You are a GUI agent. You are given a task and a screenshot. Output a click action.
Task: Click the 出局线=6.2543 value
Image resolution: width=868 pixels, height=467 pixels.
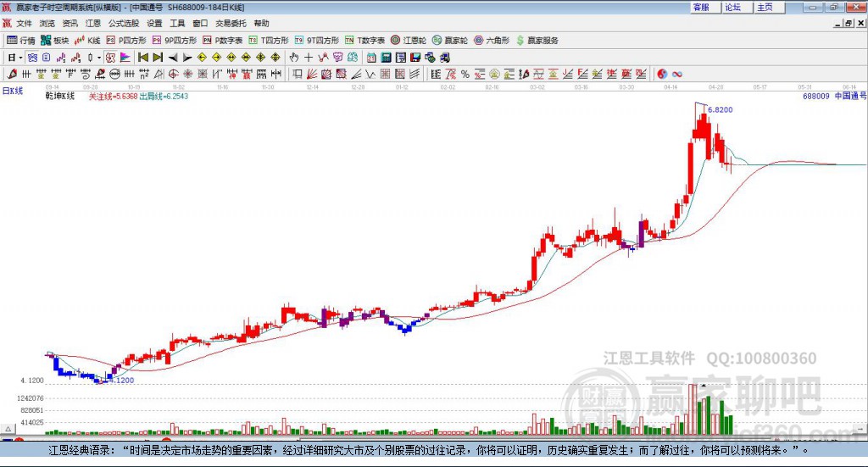tap(164, 96)
